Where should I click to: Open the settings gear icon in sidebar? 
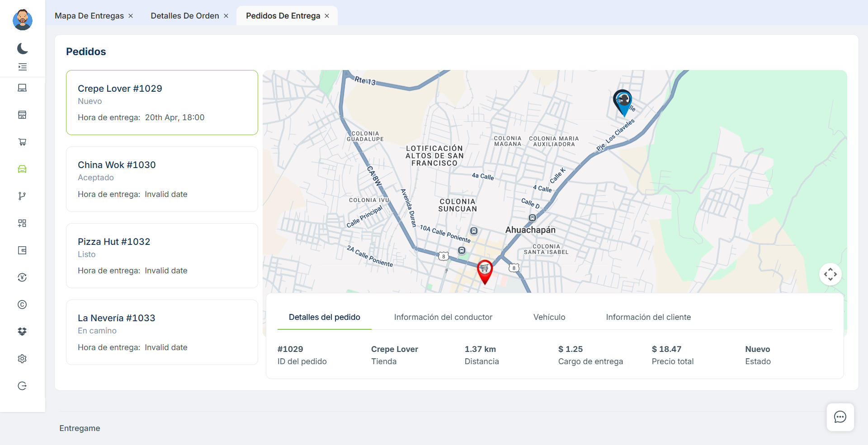point(22,359)
